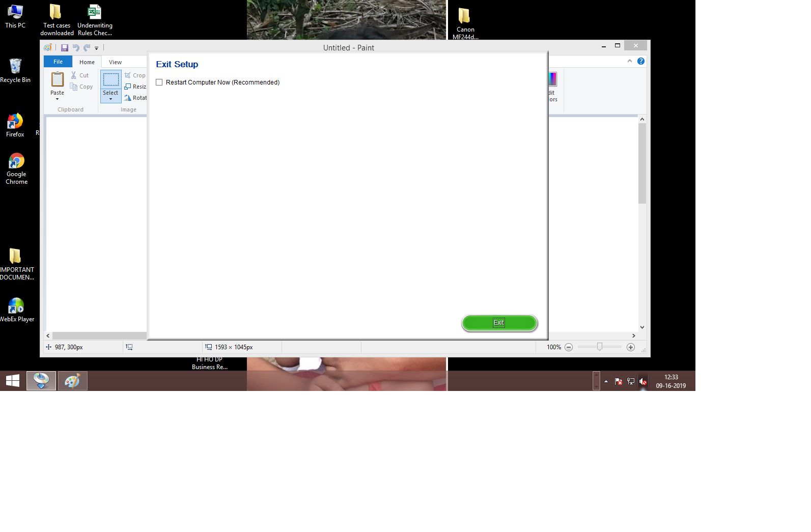Click the Paint app icon in title bar
Screen dimensions: 811x532
[x=48, y=48]
